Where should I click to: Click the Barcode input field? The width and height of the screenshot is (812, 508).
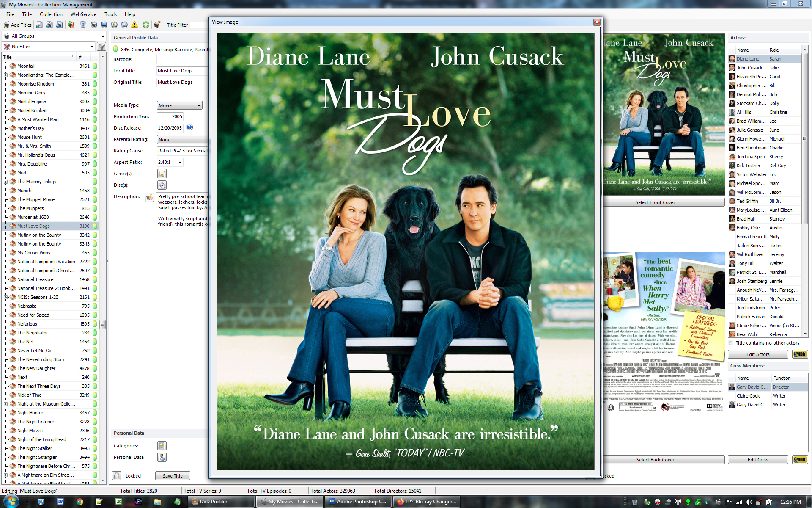click(183, 59)
